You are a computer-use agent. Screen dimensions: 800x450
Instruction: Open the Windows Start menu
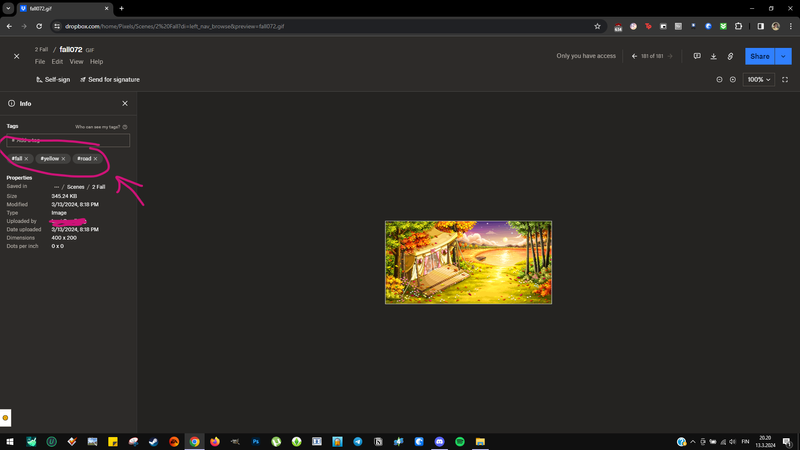pos(10,442)
